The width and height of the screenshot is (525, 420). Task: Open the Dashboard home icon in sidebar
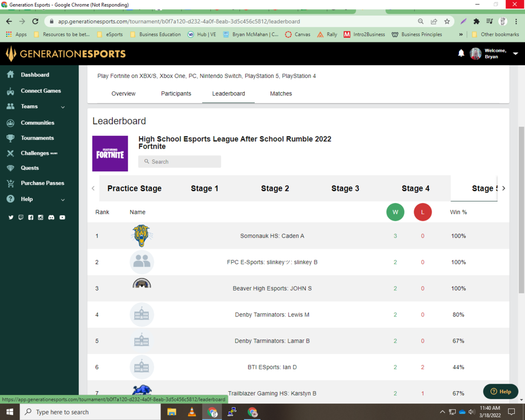(10, 74)
